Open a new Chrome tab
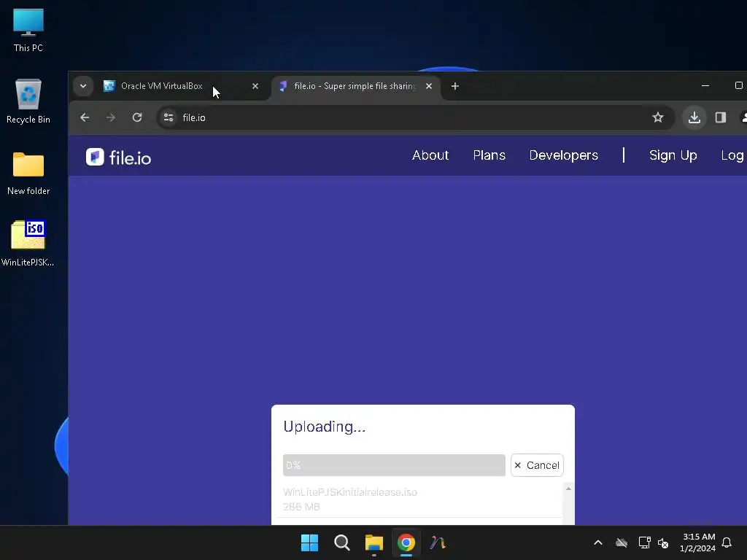 tap(455, 86)
